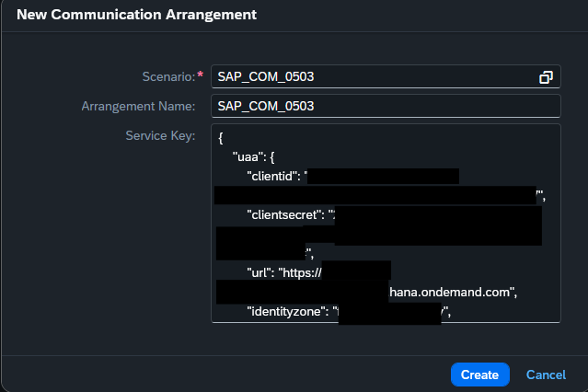
Task: Click the "url": "https:// text
Action: 283,272
